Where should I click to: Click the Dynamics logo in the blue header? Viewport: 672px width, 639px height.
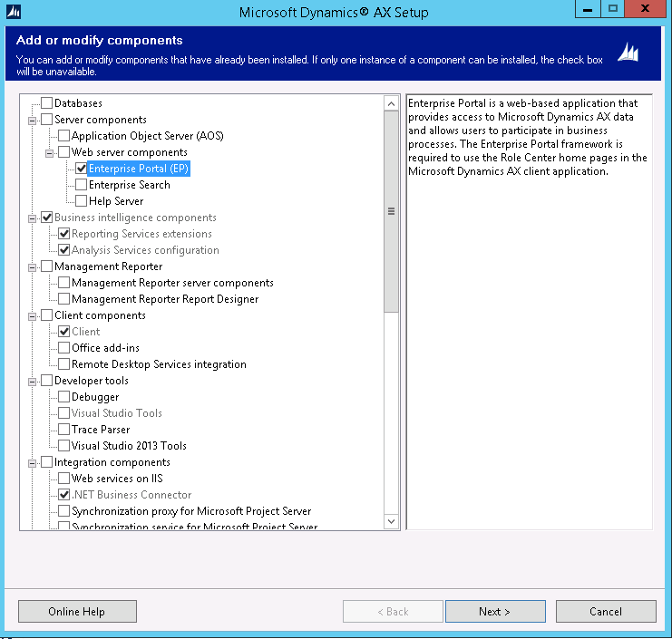pos(628,53)
